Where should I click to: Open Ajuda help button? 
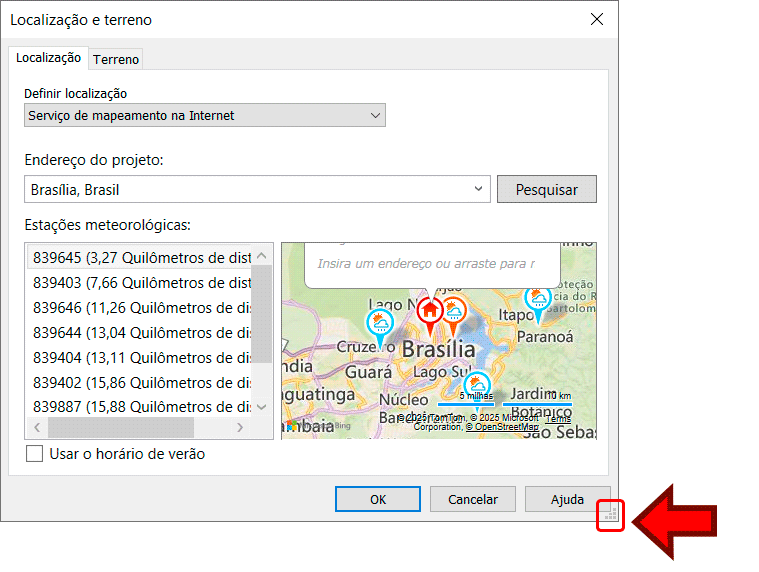pyautogui.click(x=567, y=499)
